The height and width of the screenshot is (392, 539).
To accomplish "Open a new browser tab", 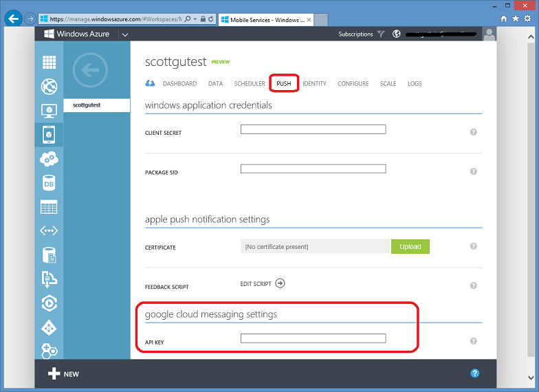I will (x=320, y=19).
